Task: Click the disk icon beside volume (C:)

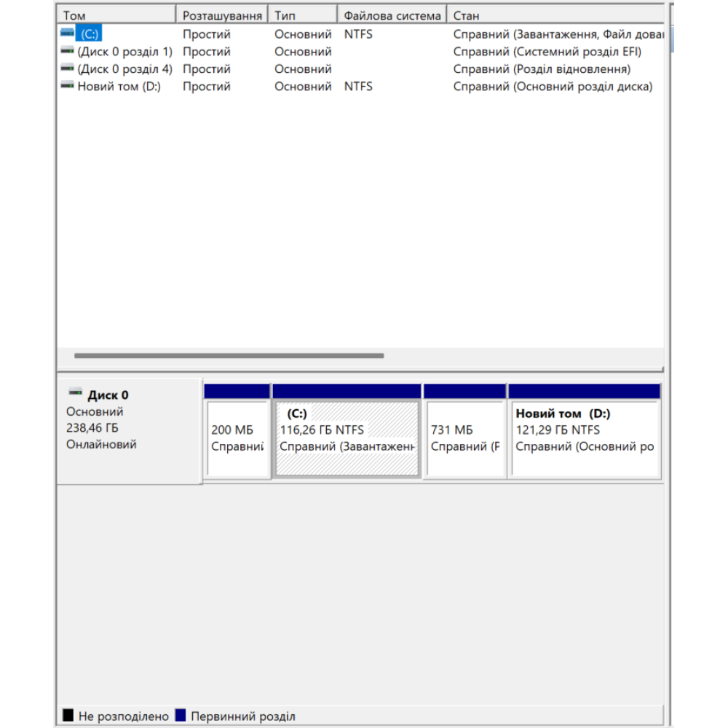Action: (x=66, y=33)
